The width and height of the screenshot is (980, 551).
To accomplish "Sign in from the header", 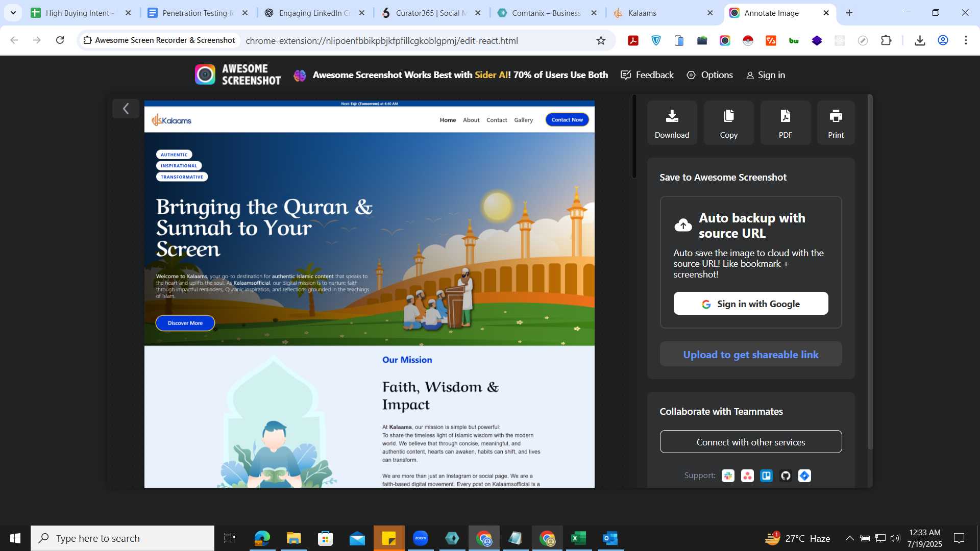I will 766,75.
